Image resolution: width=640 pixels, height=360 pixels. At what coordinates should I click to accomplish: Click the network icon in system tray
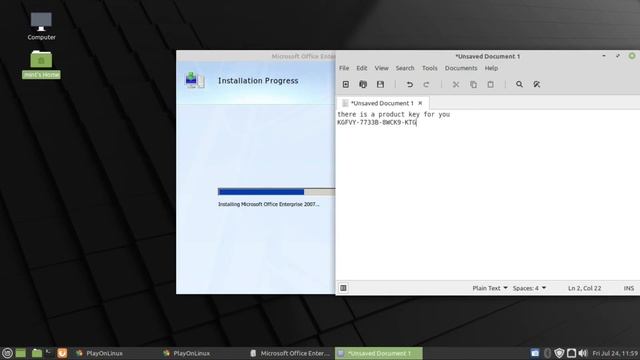tap(571, 353)
